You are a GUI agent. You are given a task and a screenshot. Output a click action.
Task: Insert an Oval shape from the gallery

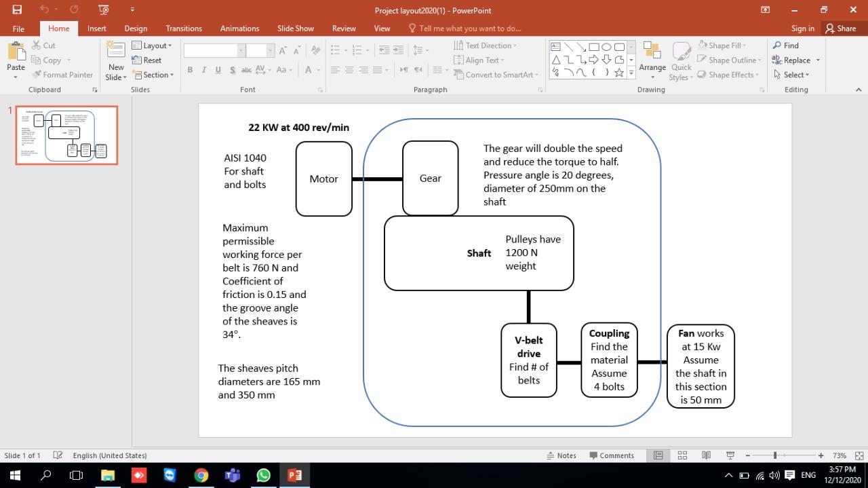[606, 45]
